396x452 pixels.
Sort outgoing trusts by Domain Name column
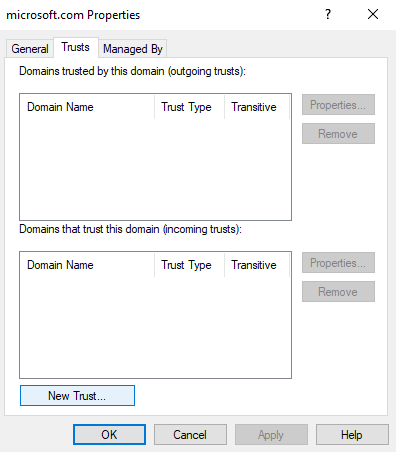87,107
